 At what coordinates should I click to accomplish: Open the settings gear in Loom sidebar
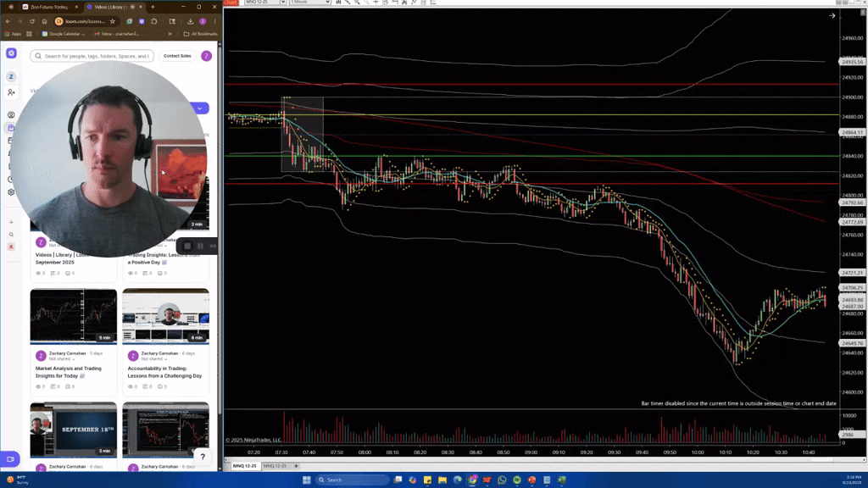click(x=11, y=192)
